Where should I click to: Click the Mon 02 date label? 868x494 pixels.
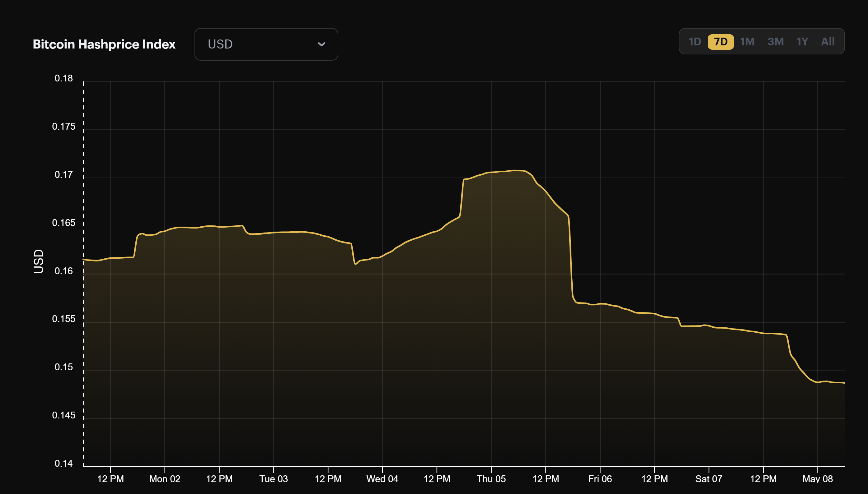pyautogui.click(x=165, y=479)
